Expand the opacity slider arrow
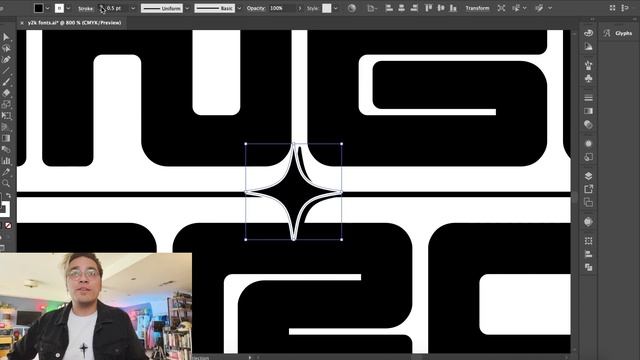Screen dimensions: 640x360 [300, 8]
